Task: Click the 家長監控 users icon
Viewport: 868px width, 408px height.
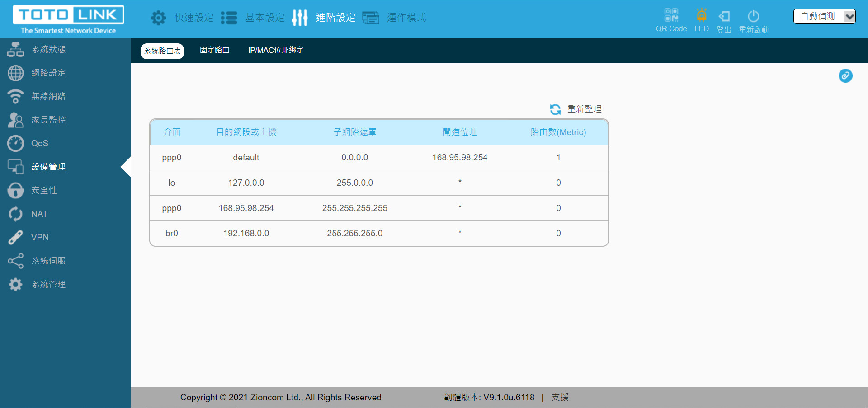Action: [x=15, y=120]
